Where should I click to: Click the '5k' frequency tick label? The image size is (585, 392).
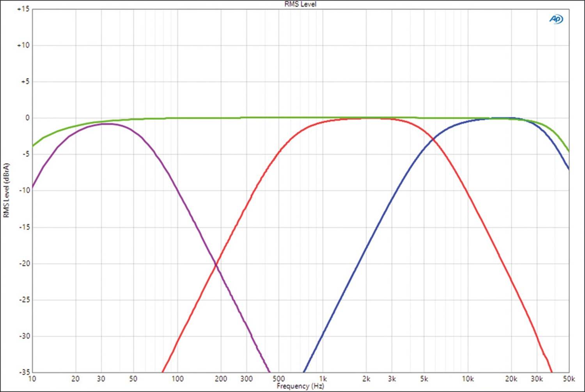tap(424, 379)
